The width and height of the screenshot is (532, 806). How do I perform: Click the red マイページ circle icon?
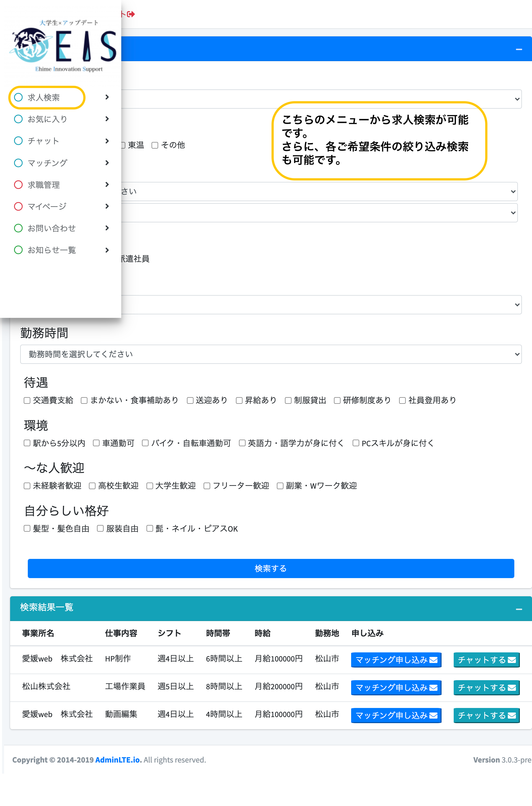click(x=18, y=206)
